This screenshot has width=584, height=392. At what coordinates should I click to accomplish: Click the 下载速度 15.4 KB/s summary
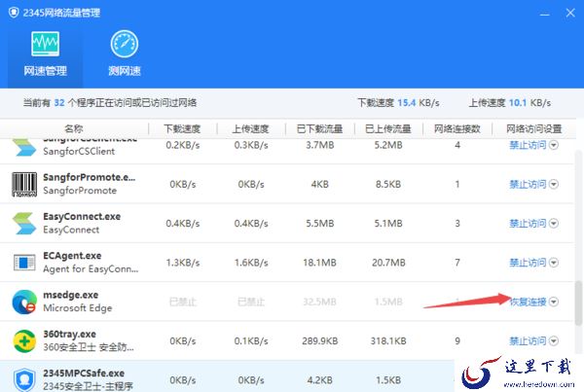[x=398, y=103]
